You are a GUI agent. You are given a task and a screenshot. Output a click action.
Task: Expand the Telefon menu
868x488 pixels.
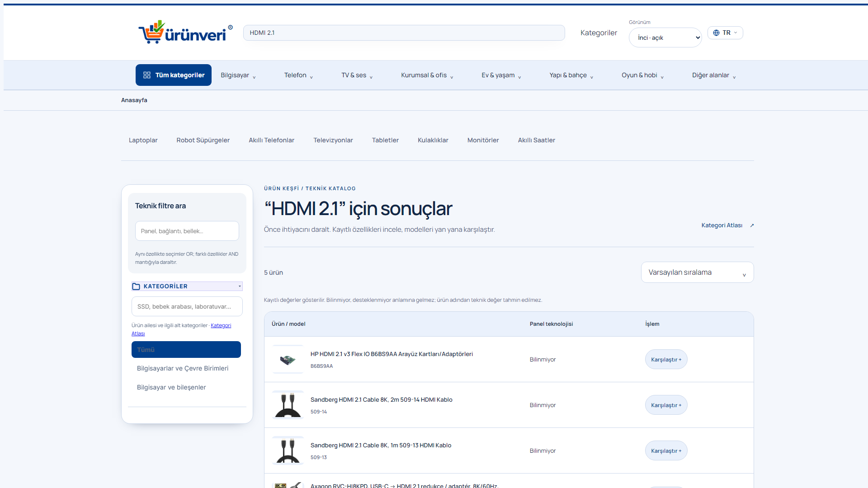[x=298, y=75]
